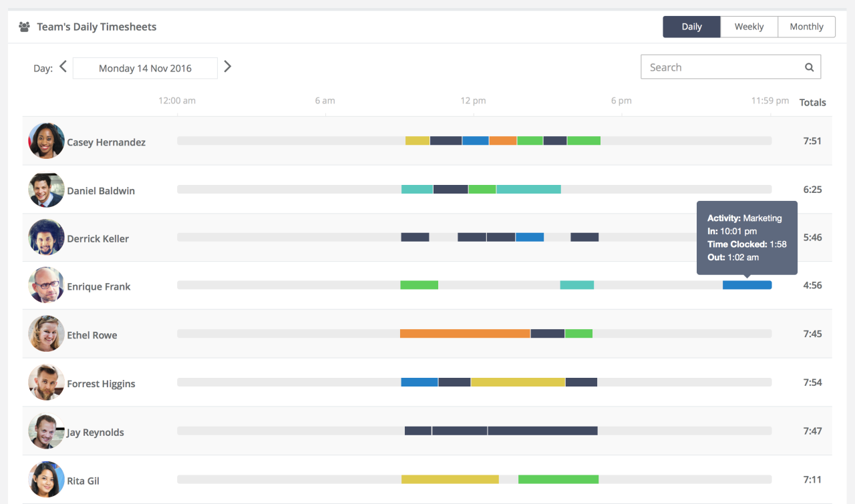Click the name Forrest Higgins
Screen dimensions: 855x504
pos(101,383)
